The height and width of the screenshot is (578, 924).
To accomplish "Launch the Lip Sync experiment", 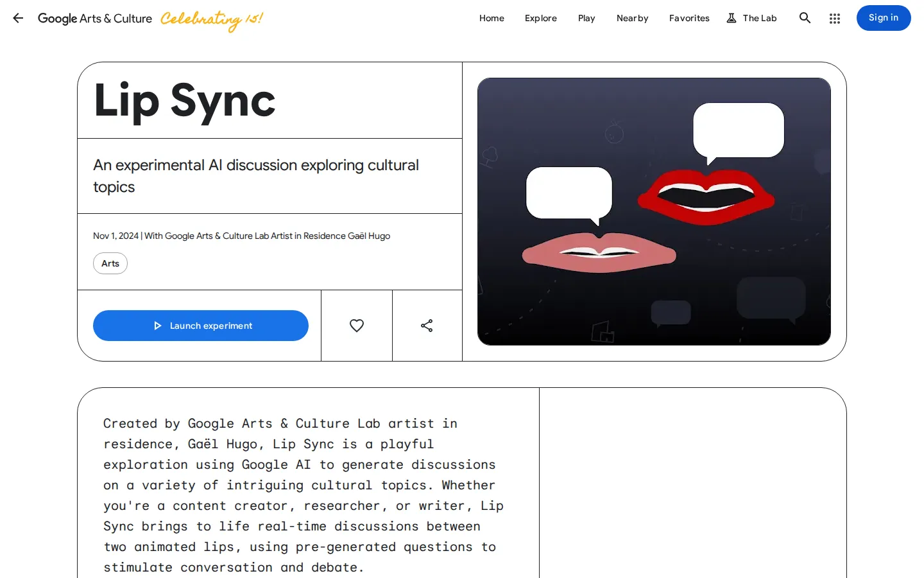I will pos(201,326).
